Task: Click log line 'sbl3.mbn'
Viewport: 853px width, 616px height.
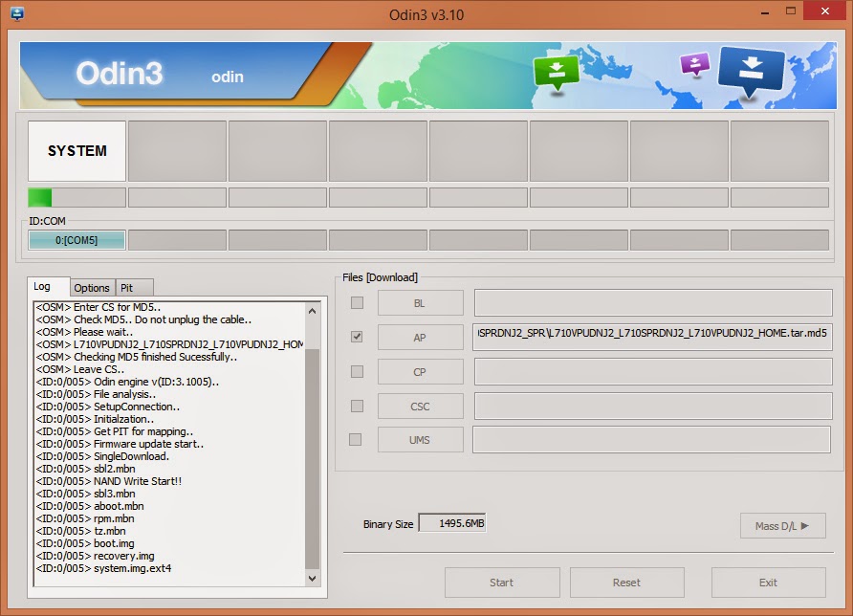Action: pyautogui.click(x=86, y=494)
